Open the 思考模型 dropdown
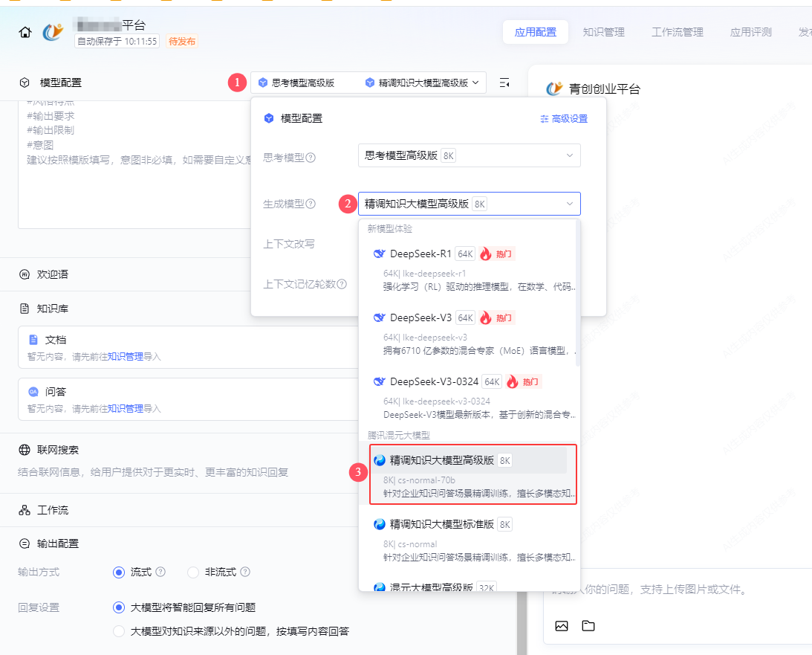 point(470,155)
